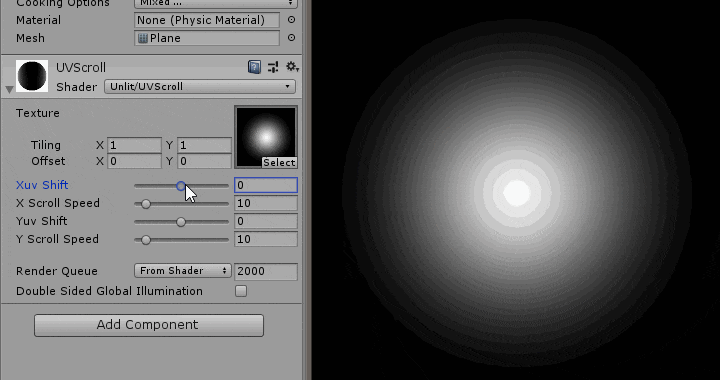Click the Mesh field showing Plane
Image resolution: width=720 pixels, height=380 pixels.
[x=207, y=38]
